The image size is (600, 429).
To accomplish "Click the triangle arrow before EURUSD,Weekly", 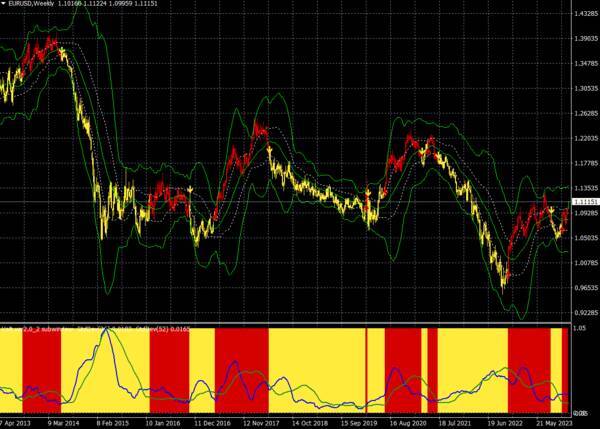I will (5, 5).
